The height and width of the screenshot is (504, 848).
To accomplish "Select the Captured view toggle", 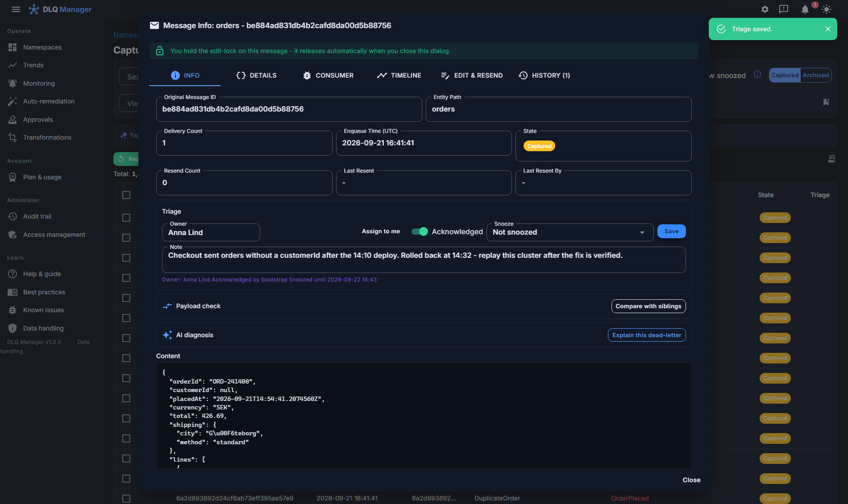I will [785, 75].
